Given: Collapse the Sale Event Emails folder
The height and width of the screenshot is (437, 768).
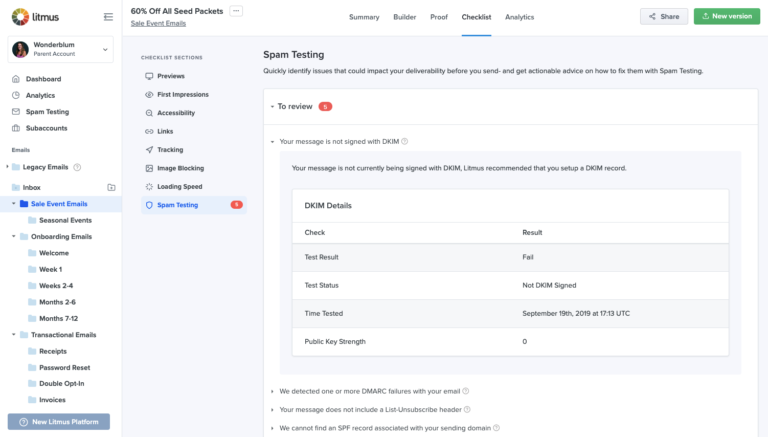Looking at the screenshot, I should coord(13,204).
